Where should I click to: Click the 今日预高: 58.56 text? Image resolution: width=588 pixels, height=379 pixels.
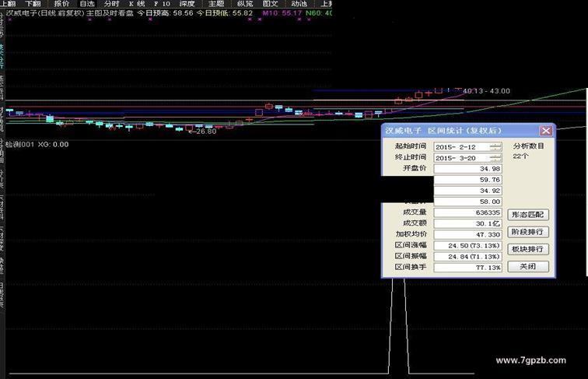tap(165, 13)
